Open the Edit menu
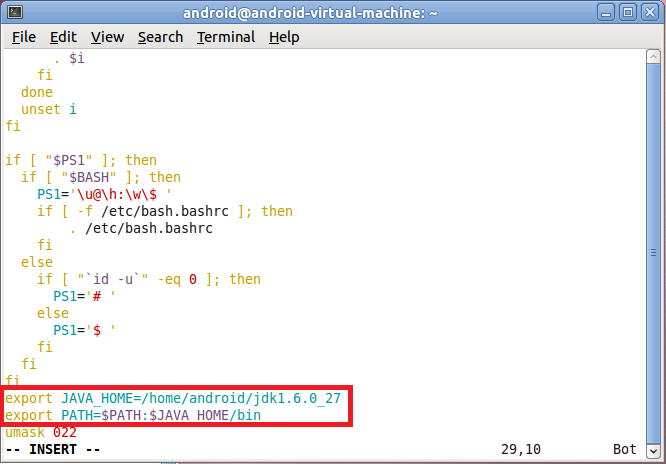Viewport: 666px width, 464px height. 63,37
